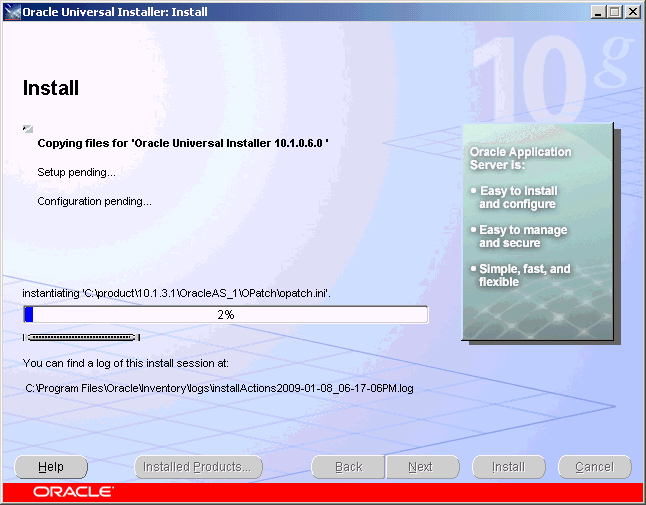Screen dimensions: 646x505
Task: Click the 'Configuration pending...' status text
Action: (94, 201)
